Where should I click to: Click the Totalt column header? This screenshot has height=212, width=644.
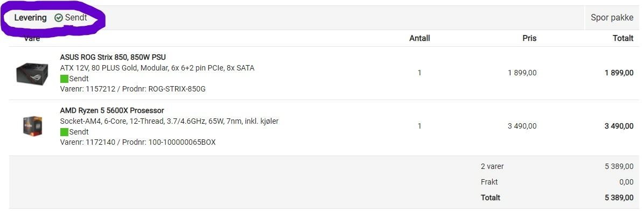click(623, 38)
